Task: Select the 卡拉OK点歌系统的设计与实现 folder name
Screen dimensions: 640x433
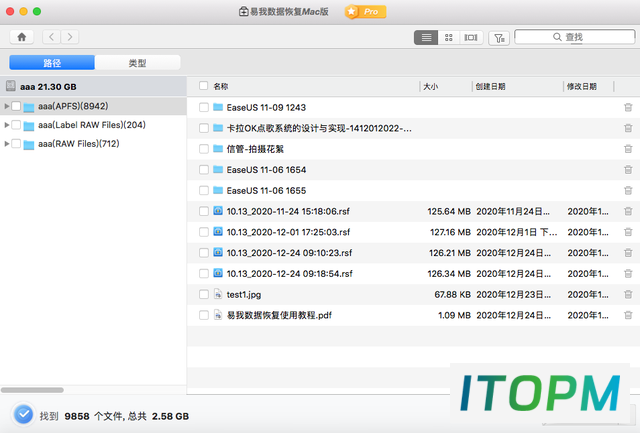Action: 319,128
